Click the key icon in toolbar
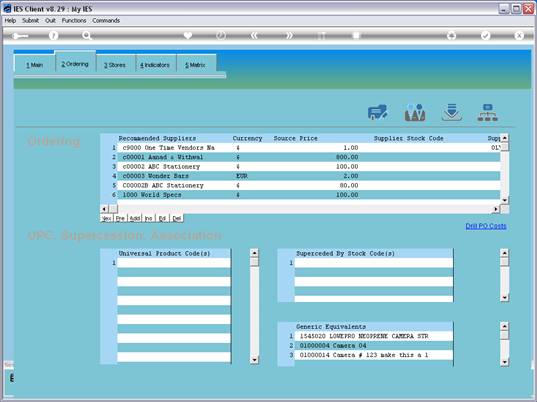 tap(20, 36)
